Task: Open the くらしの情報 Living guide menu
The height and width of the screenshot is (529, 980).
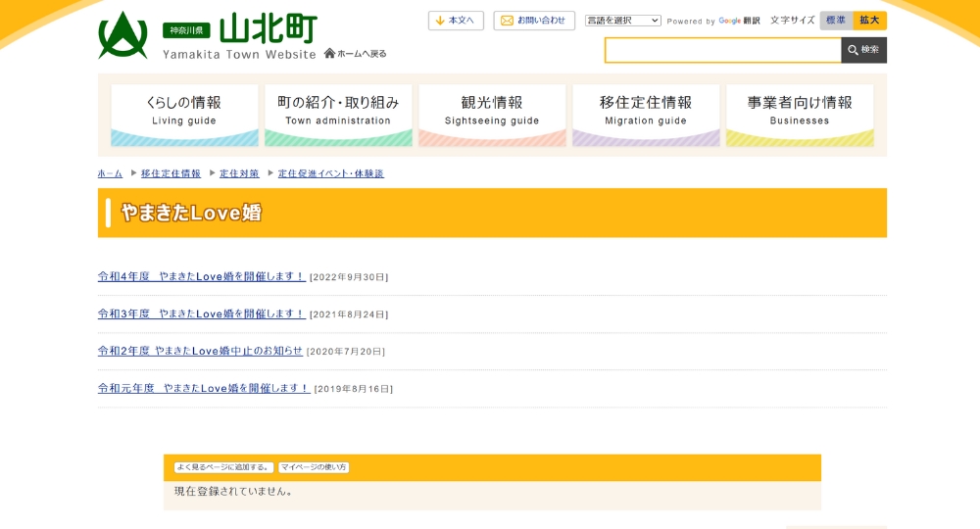Action: (x=184, y=115)
